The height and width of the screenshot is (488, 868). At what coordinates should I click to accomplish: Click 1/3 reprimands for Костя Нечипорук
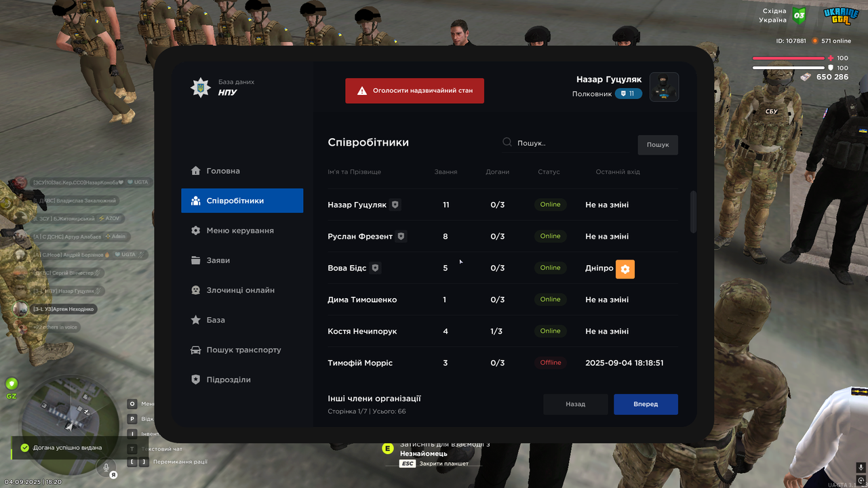point(497,331)
